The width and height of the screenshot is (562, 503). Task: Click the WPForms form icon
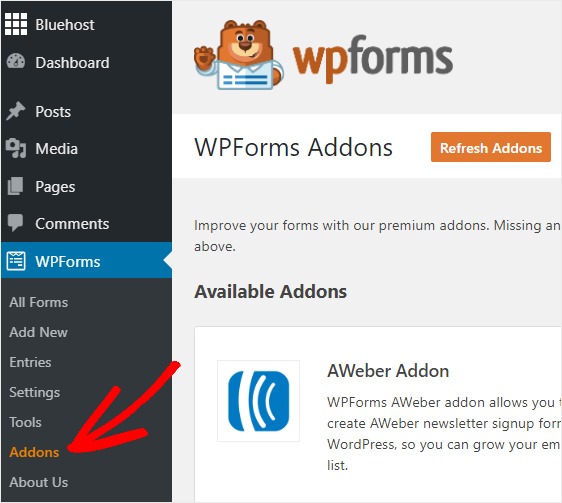point(16,261)
